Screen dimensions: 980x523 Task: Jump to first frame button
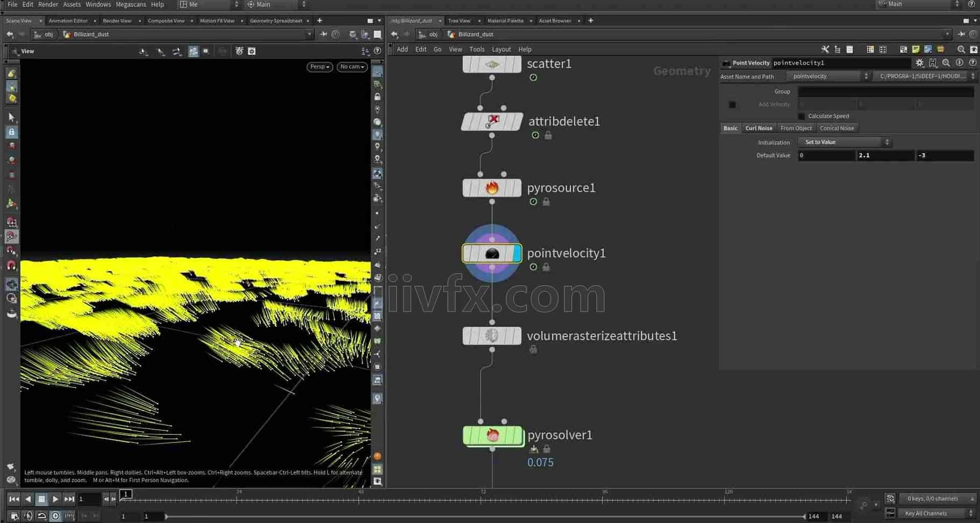(x=13, y=499)
